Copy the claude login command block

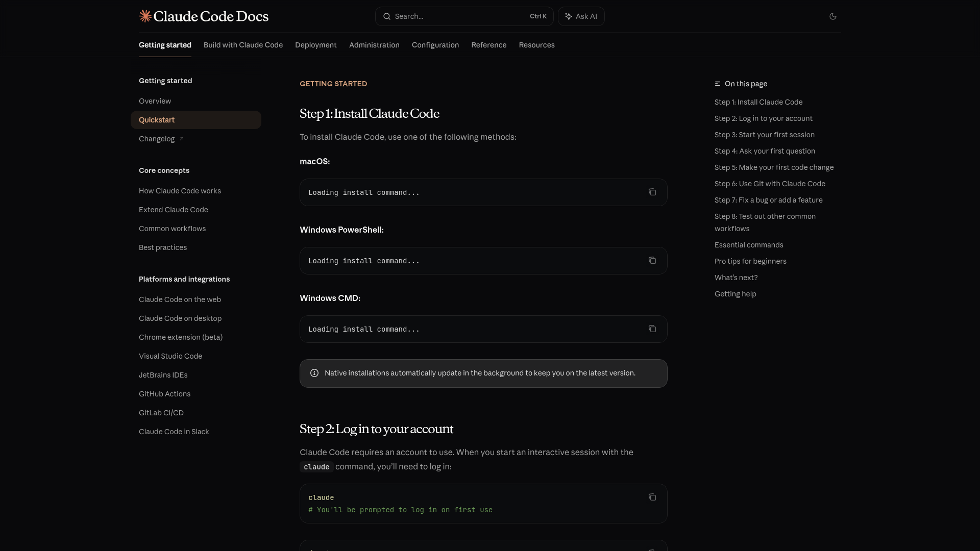coord(652,497)
